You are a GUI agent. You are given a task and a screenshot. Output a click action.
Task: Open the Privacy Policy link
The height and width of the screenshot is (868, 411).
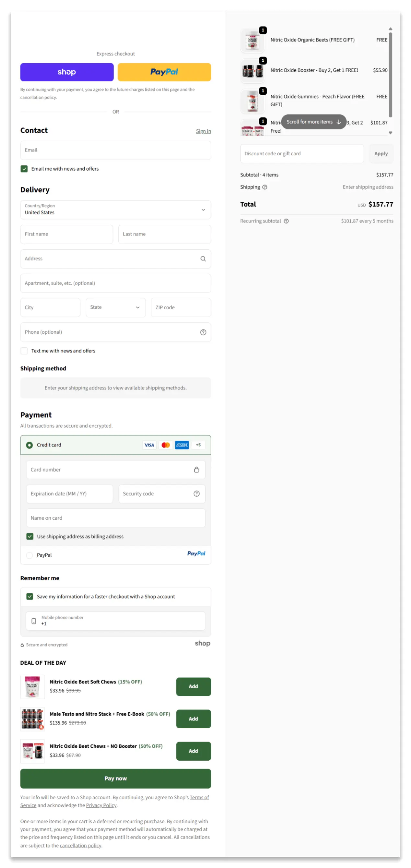tap(101, 806)
